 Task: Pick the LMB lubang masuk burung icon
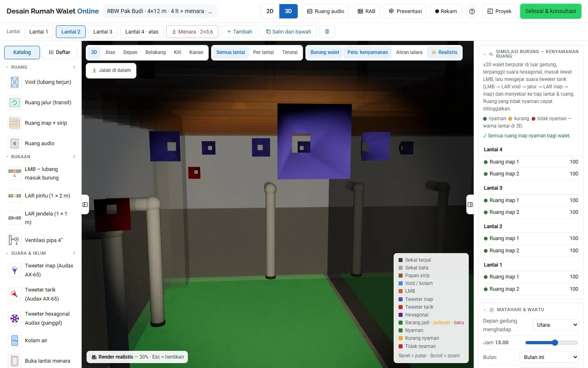point(15,173)
